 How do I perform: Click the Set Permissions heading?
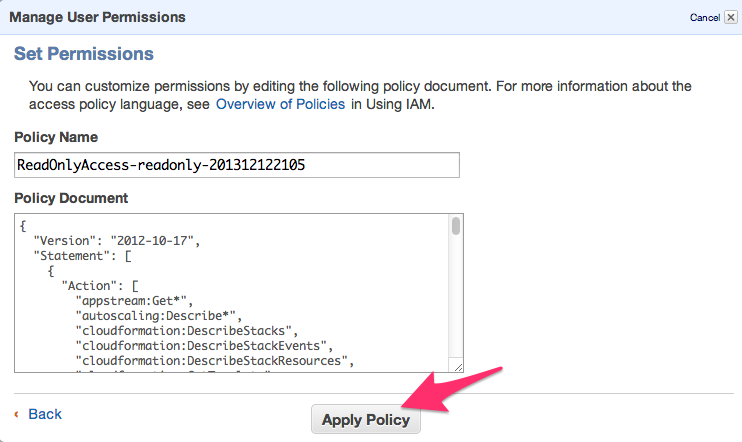tap(84, 53)
